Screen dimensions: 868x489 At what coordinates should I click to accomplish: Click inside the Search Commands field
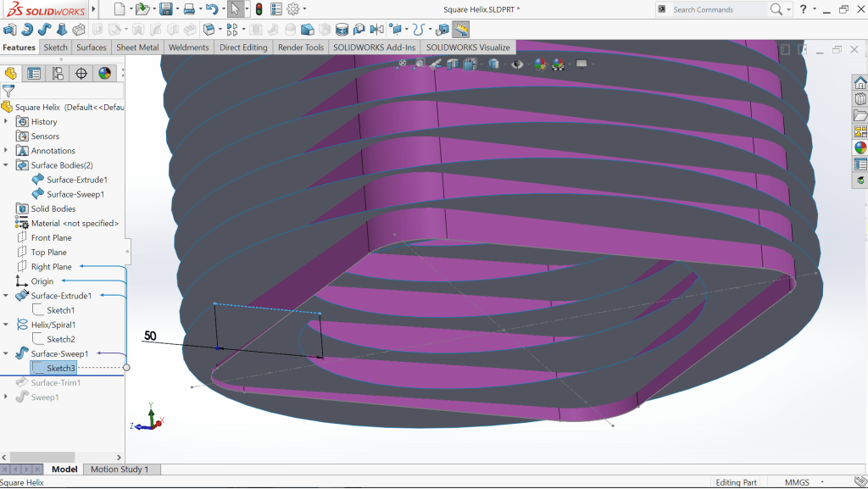[721, 9]
